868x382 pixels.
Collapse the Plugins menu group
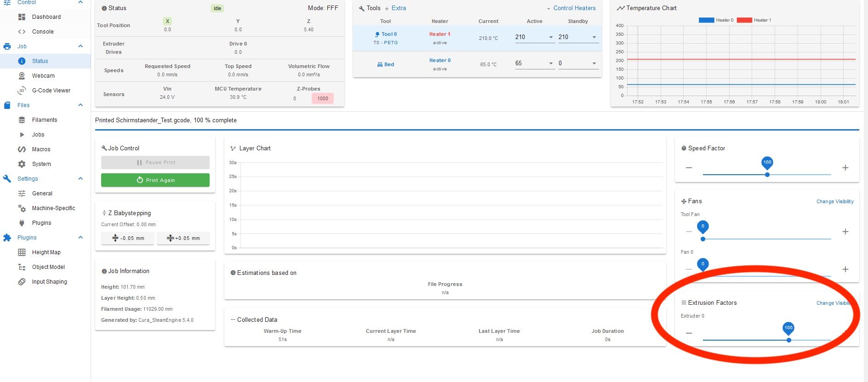(x=80, y=238)
